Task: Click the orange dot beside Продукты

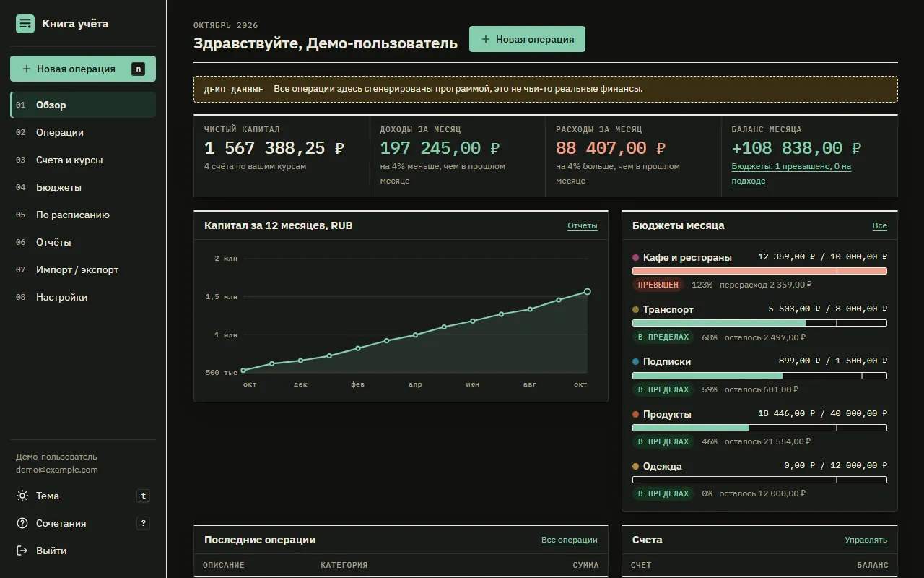Action: (635, 414)
